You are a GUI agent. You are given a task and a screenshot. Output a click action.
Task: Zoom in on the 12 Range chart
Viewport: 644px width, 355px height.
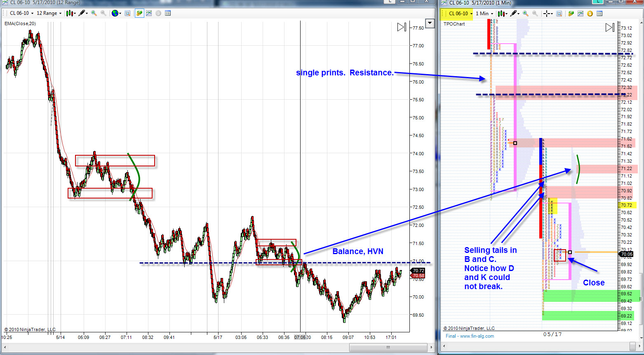click(94, 13)
